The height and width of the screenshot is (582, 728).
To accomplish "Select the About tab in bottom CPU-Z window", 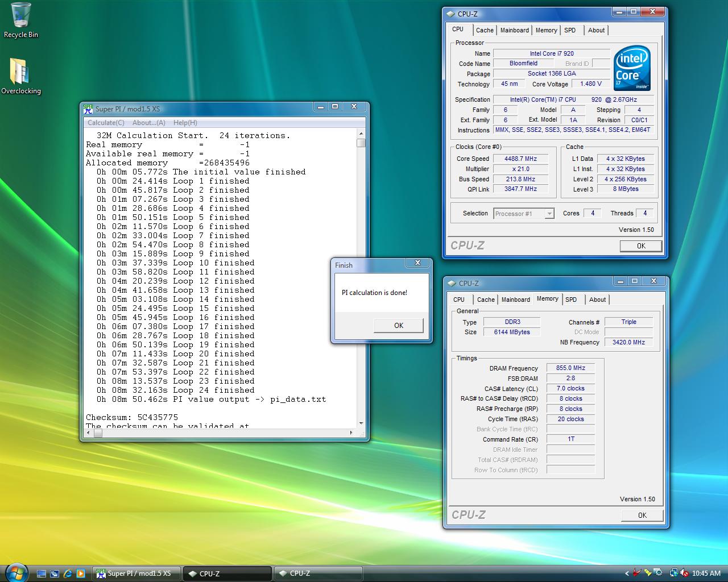I will click(x=597, y=300).
